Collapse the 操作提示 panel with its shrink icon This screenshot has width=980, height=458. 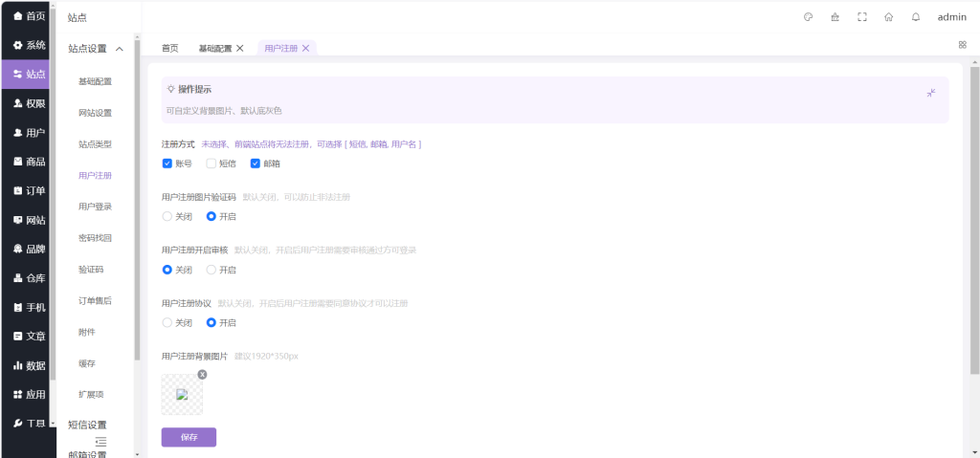point(931,93)
